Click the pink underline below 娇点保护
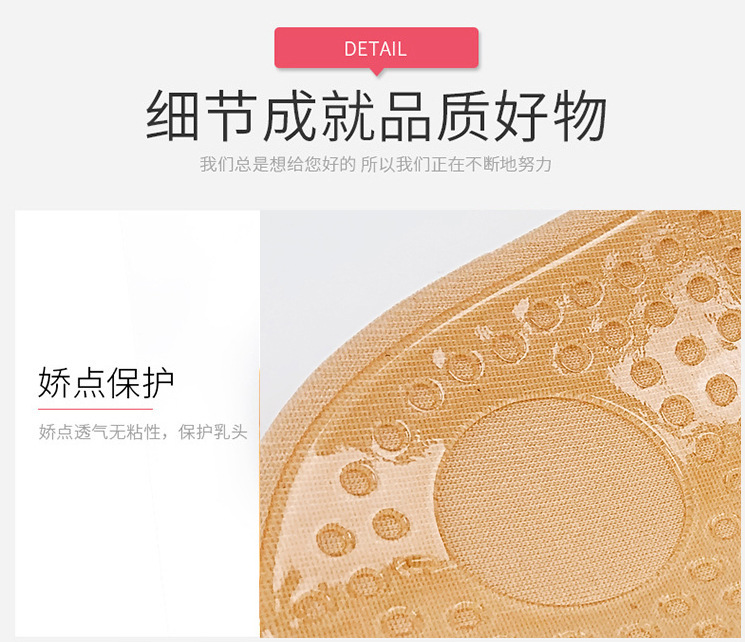745x642 pixels. pyautogui.click(x=96, y=408)
